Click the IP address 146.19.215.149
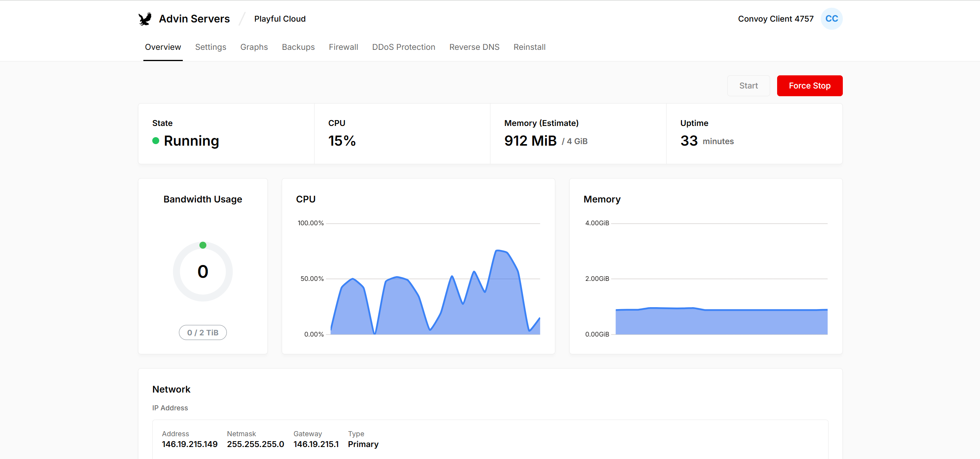Screen dimensions: 980x459 (x=190, y=444)
